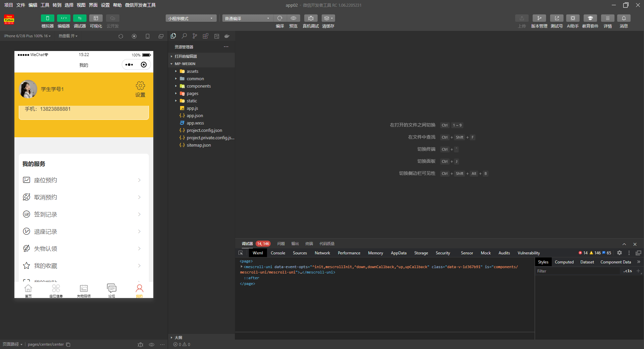Expand the assets folder

(x=201, y=71)
